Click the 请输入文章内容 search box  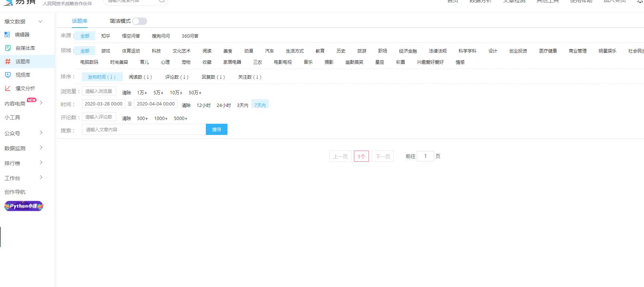coord(144,129)
